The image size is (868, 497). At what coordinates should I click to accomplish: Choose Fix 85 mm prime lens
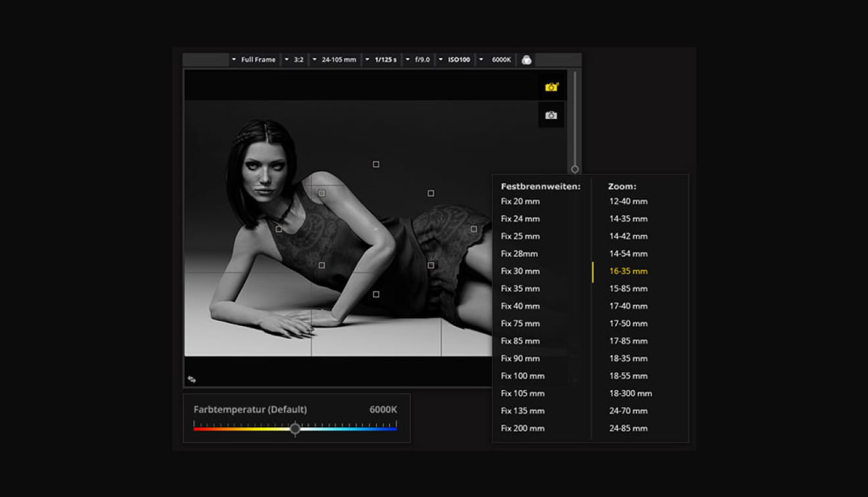[x=520, y=341]
